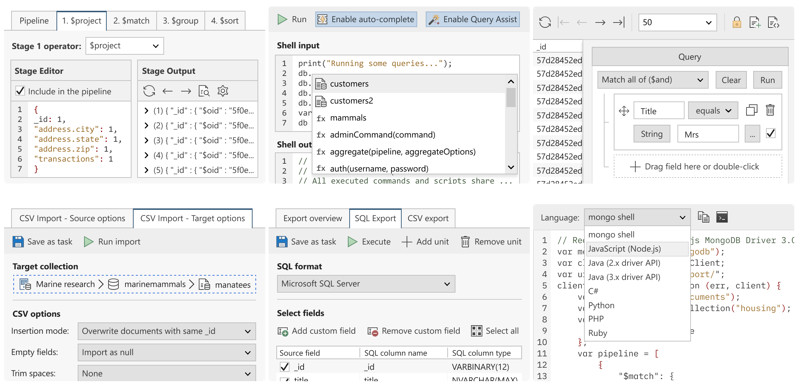Click the move handle beside Title field

pyautogui.click(x=623, y=111)
